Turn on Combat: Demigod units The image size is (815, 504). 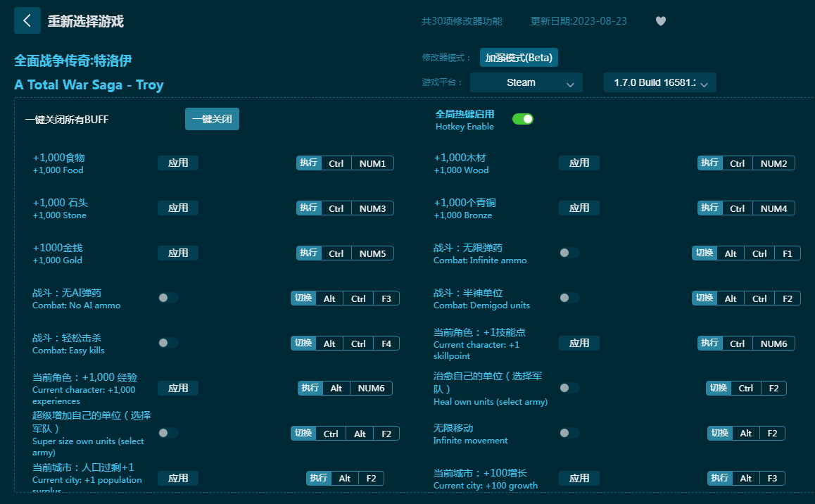569,298
